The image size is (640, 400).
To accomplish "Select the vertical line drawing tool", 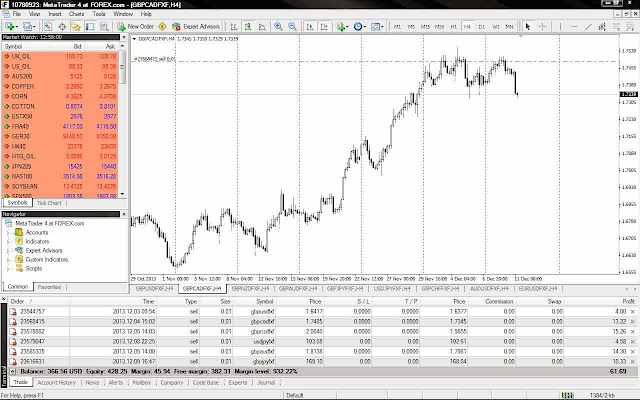I will click(560, 27).
